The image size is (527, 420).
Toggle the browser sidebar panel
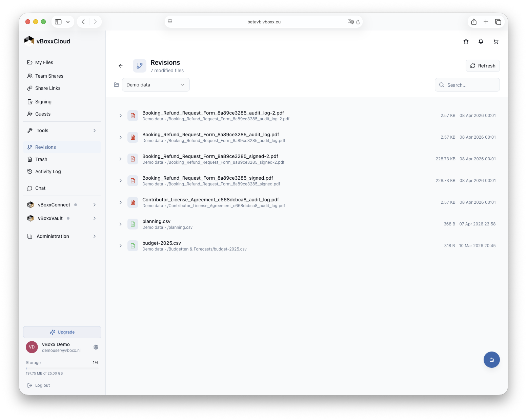pyautogui.click(x=58, y=22)
